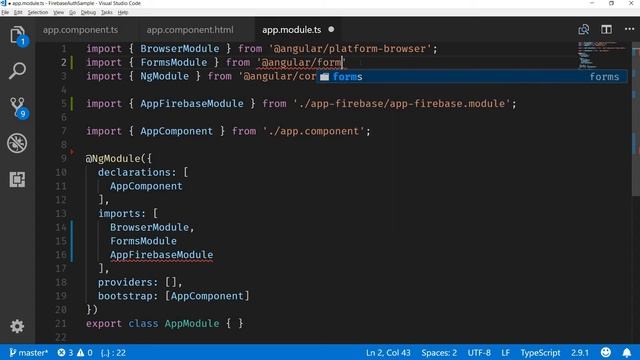640x360 pixels.
Task: Accept the 'forms' autocomplete suggestion
Action: [x=471, y=77]
